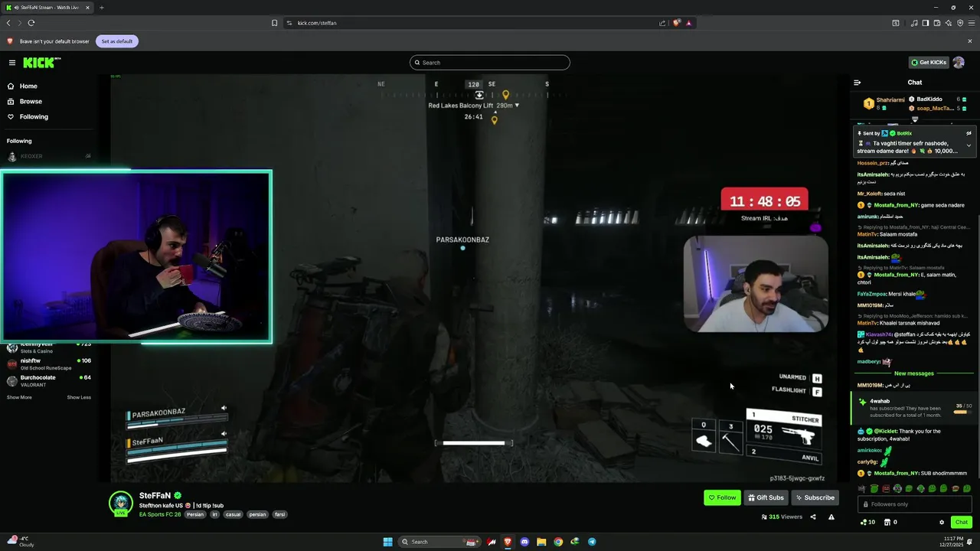
Task: Click BadKiddo on gift leaderboard
Action: click(929, 99)
